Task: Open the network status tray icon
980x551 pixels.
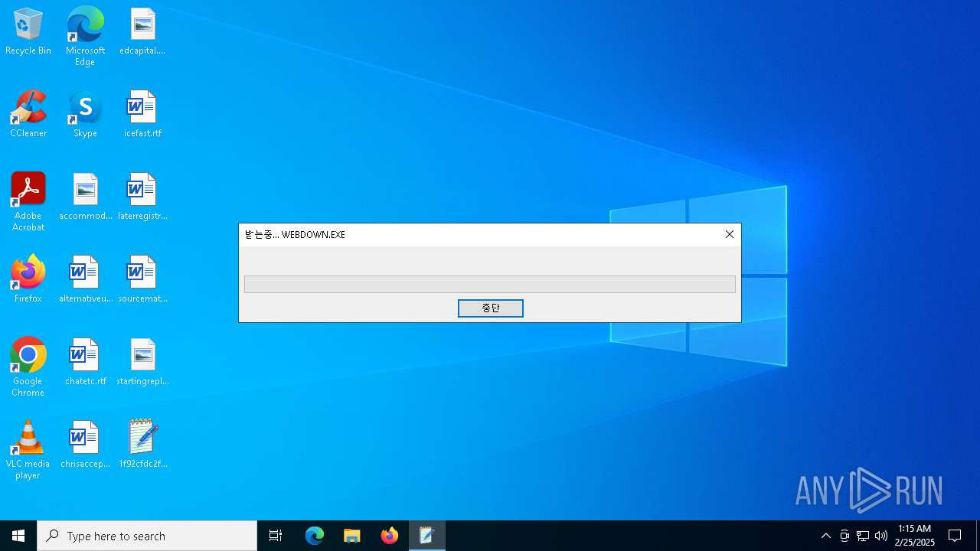Action: coord(863,536)
